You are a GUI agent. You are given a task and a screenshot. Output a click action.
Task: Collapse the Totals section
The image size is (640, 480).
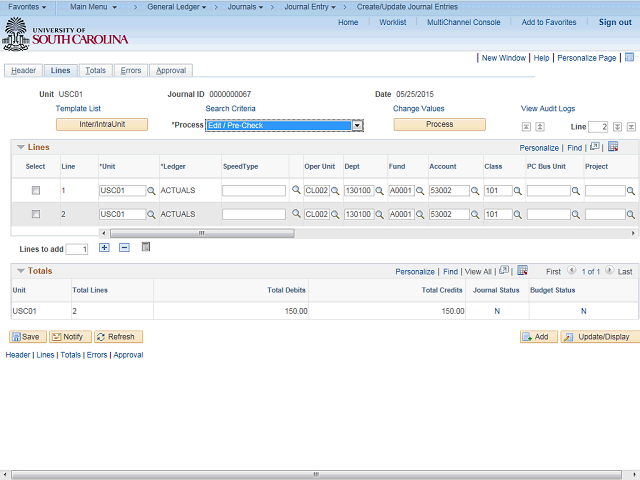click(x=20, y=271)
